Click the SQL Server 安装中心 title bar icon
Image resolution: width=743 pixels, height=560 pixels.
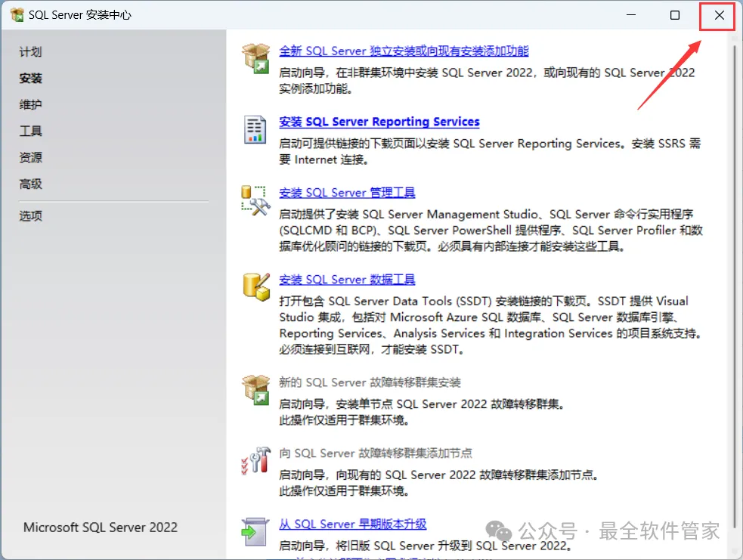17,14
